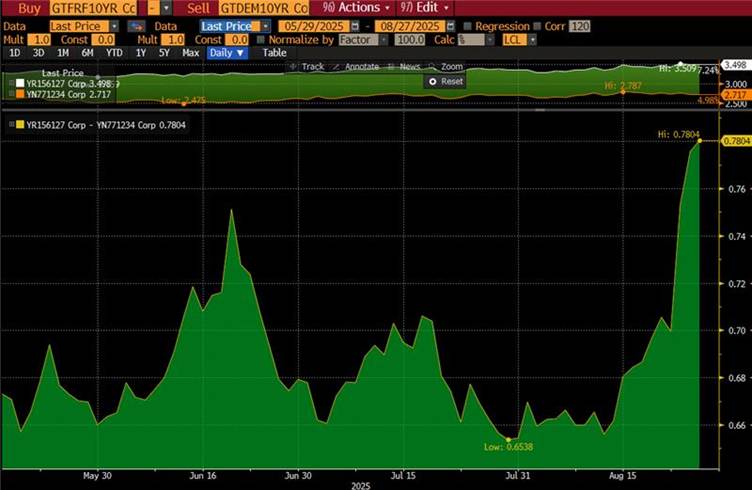Select the YTD time range button
Screen dimensions: 752x490
point(114,52)
